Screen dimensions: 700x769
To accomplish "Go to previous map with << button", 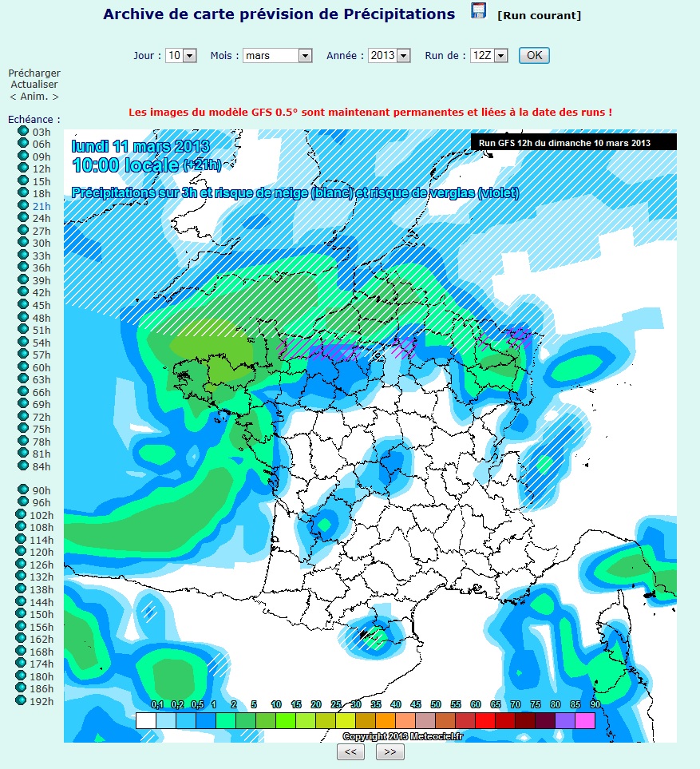I will [x=350, y=752].
